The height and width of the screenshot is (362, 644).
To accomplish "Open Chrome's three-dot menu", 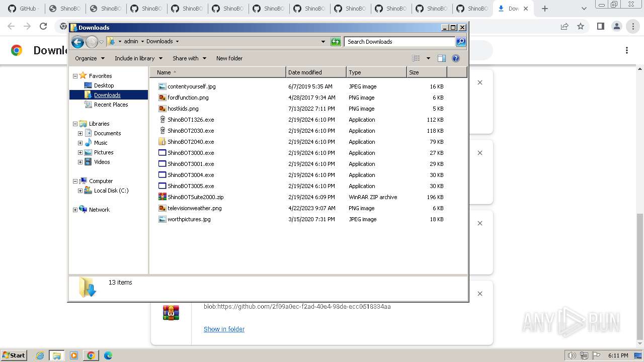I will coord(633,26).
